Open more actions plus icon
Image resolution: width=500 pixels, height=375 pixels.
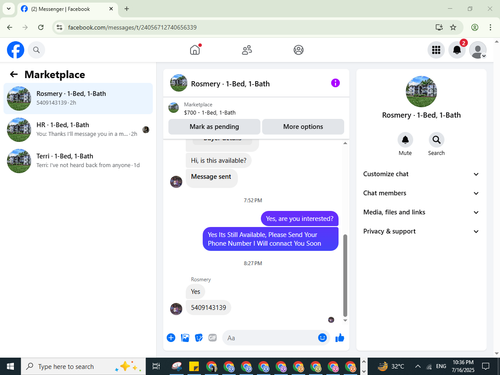[x=171, y=338]
